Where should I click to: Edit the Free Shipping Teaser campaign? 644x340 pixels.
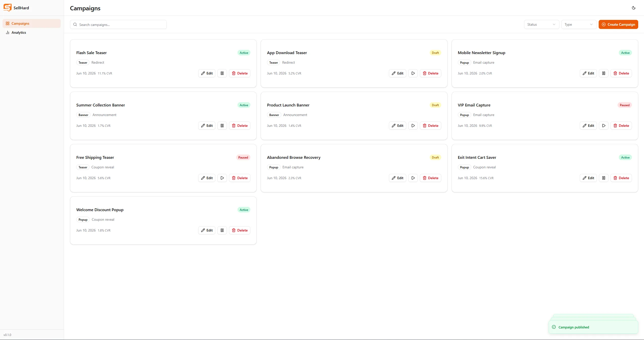pyautogui.click(x=207, y=178)
